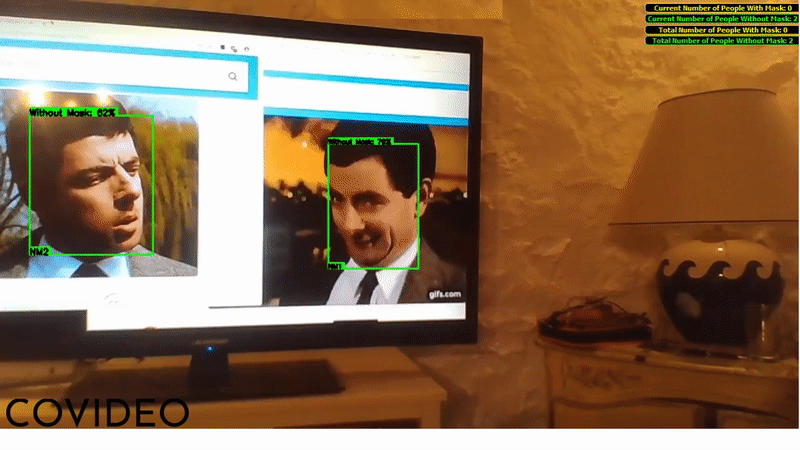Click the 'Current Number of People Without Mask: 2' readout
This screenshot has height=450, width=800.
[x=722, y=19]
